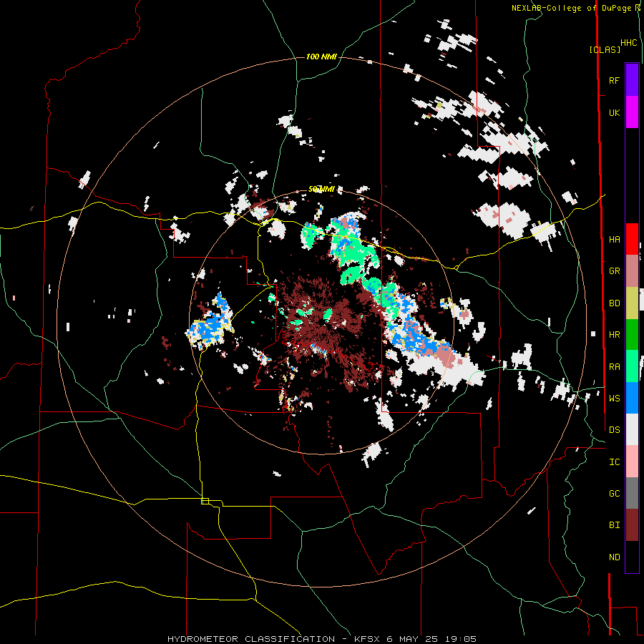Click the UK magenta legend swatch
The width and height of the screenshot is (644, 644).
632,112
